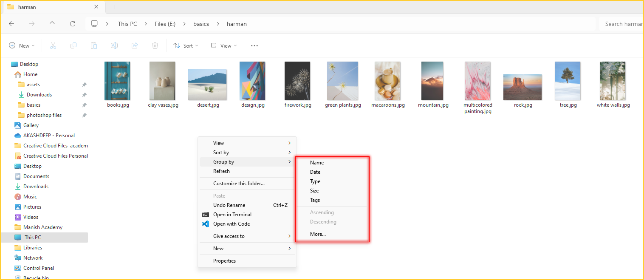The width and height of the screenshot is (644, 280).
Task: Expand the New dropdown in toolbar
Action: coord(22,46)
